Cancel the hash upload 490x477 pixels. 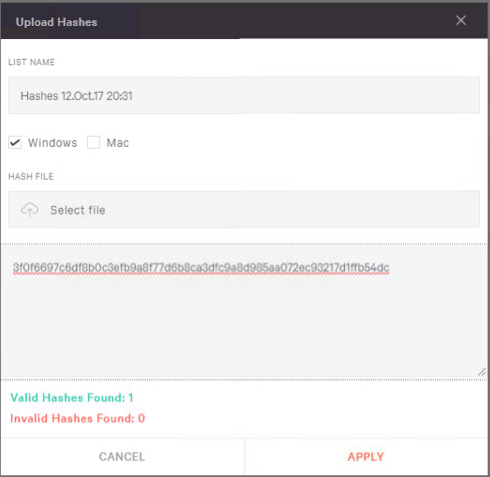tap(122, 457)
